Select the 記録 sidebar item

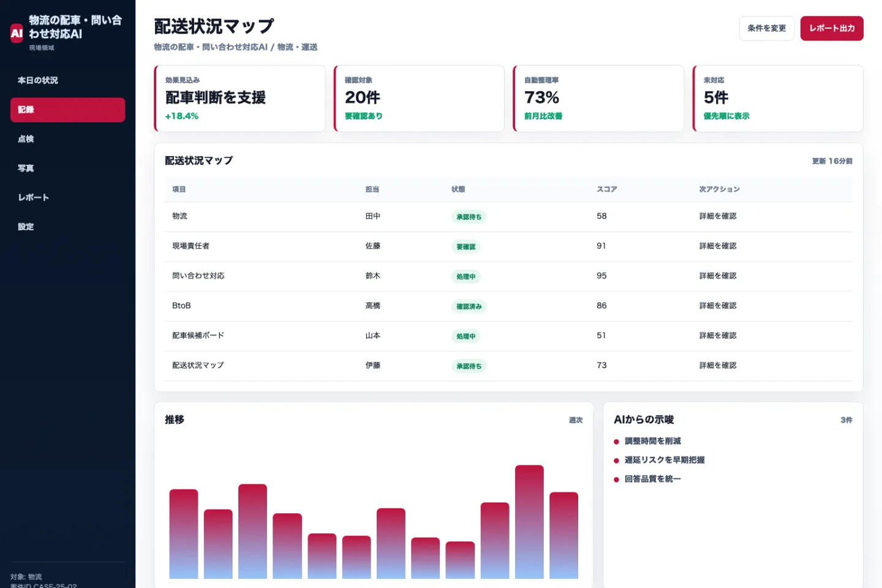pos(67,110)
